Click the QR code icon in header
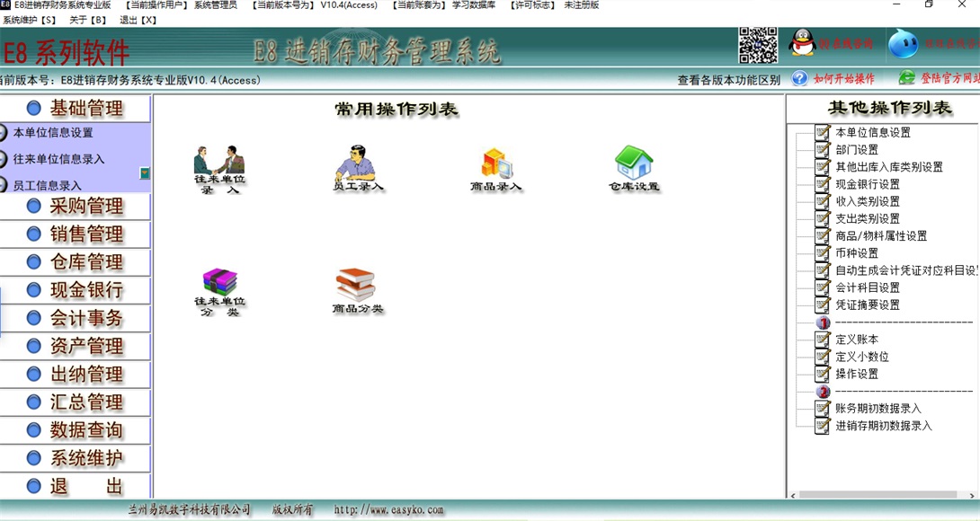Image resolution: width=980 pixels, height=521 pixels. coord(758,46)
